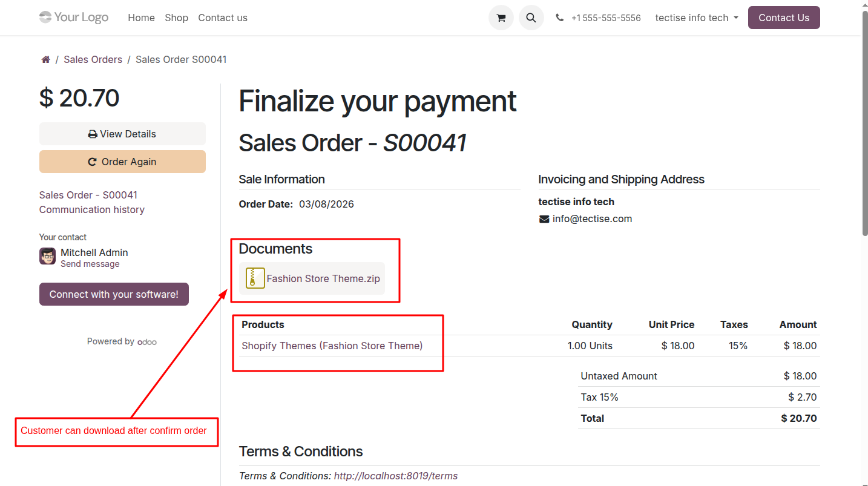
Task: Click the Contact Us header button
Action: [x=784, y=18]
